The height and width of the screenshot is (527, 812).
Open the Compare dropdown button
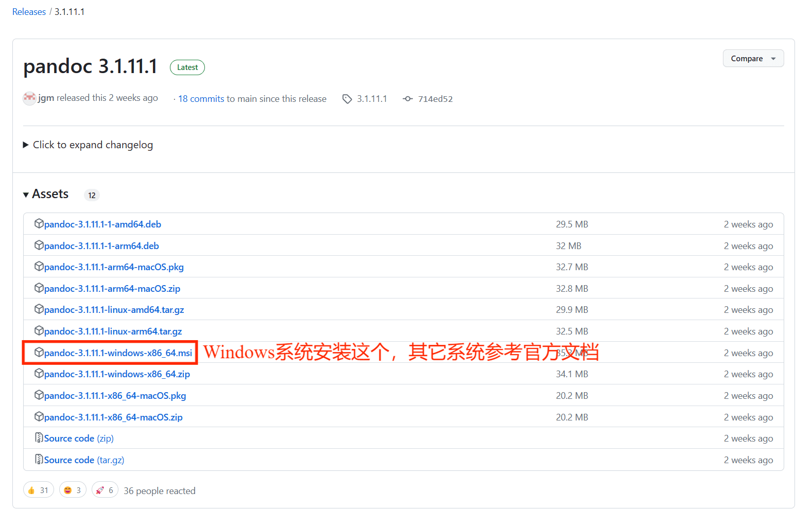[753, 59]
